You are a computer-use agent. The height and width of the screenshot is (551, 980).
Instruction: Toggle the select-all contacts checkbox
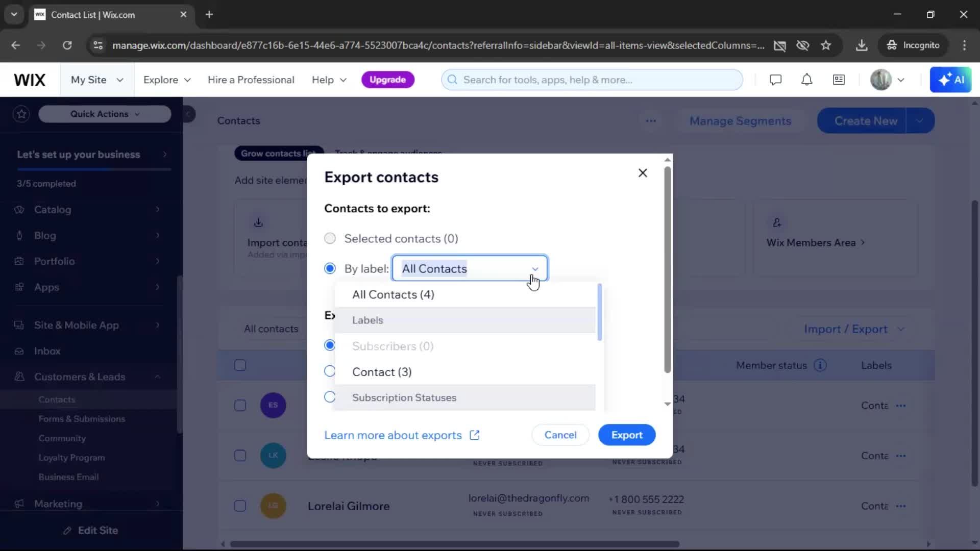pos(240,365)
